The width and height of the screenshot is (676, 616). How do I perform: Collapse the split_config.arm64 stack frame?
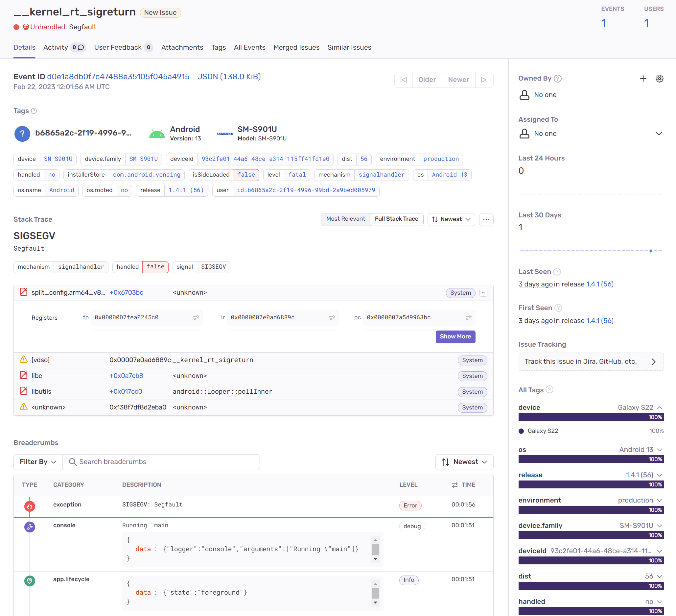(483, 292)
